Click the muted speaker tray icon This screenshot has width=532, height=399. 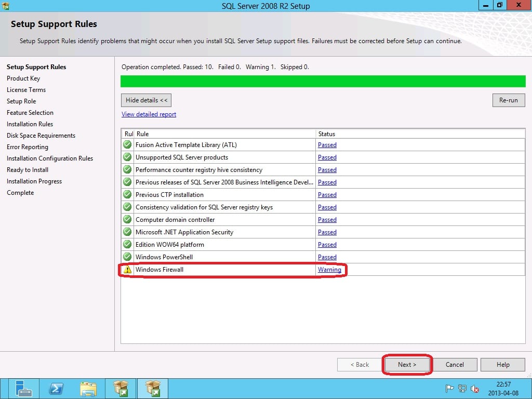point(475,389)
